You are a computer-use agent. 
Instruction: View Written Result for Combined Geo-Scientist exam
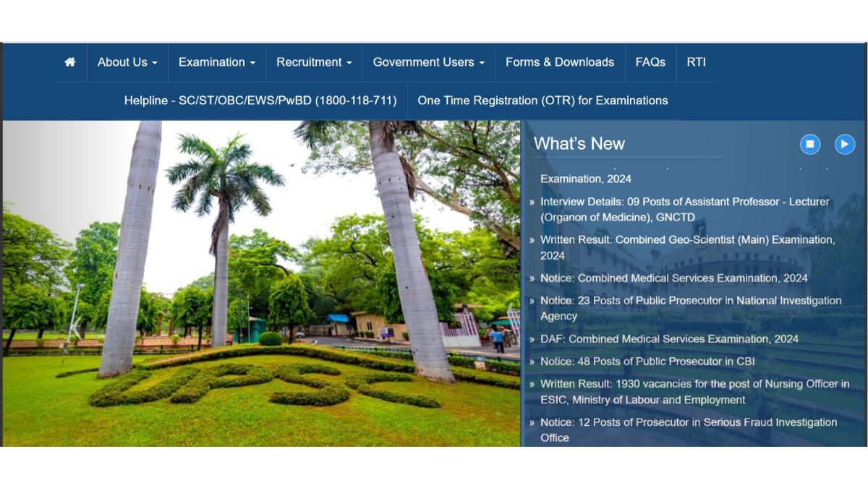click(687, 247)
